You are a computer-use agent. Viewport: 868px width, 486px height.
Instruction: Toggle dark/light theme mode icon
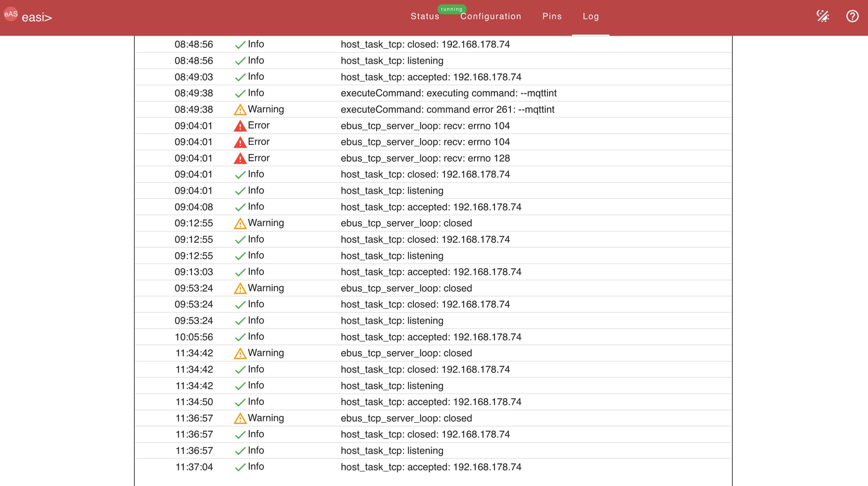(822, 16)
